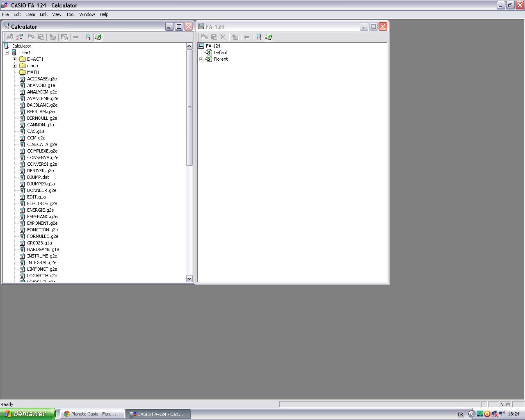The image size is (525, 420).
Task: Switch to Planète Casio taskbar button
Action: (93, 414)
